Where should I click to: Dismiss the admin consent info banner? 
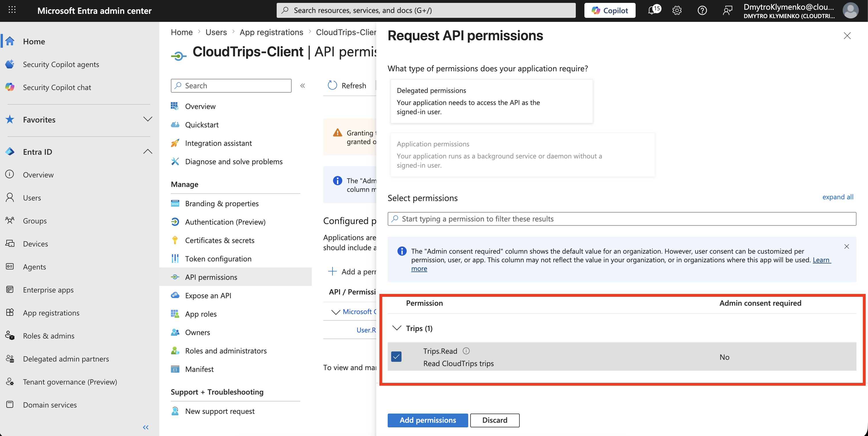846,247
